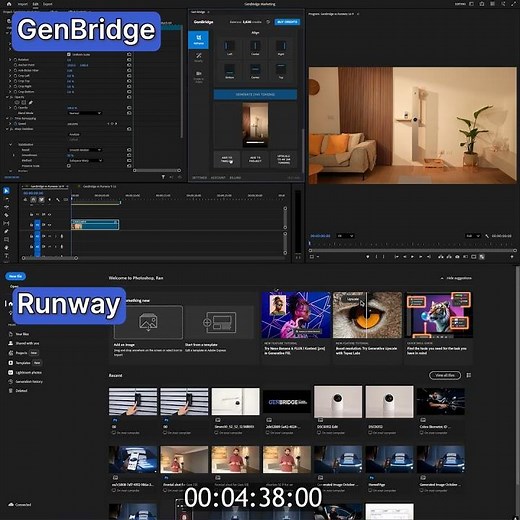The image size is (520, 520).
Task: Switch to the Import tab
Action: (x=23, y=4)
